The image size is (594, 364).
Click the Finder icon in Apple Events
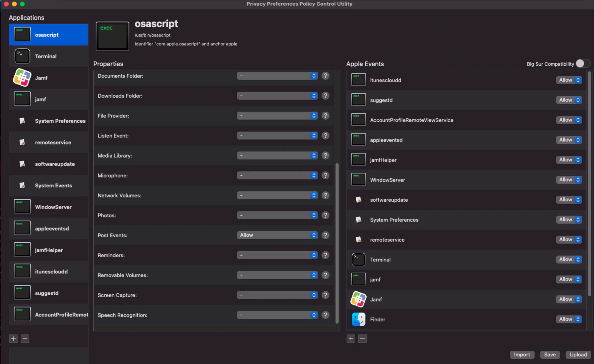(358, 319)
